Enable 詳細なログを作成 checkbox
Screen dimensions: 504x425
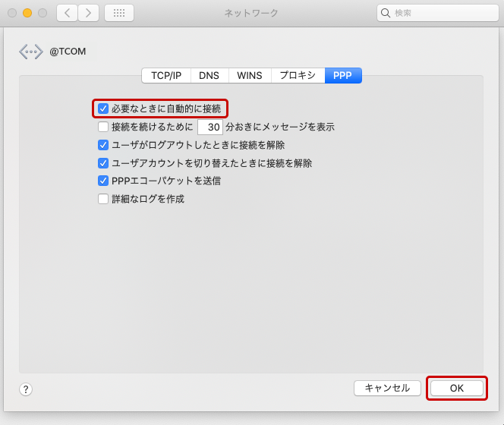(103, 199)
